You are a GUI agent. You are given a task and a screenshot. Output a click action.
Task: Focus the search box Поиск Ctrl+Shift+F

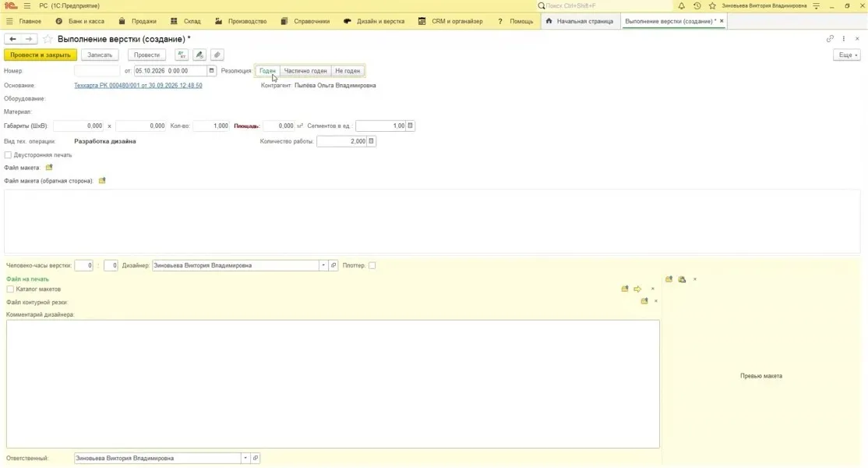click(x=603, y=5)
